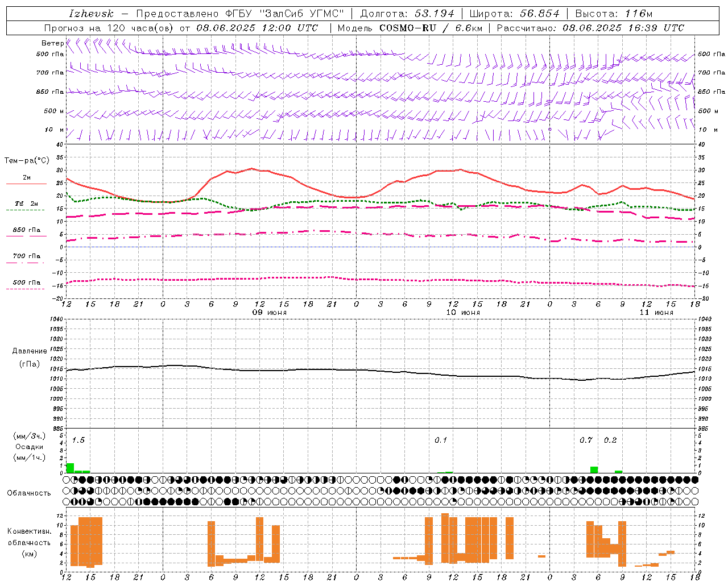
Task: Click the 'Td 2м' dew point legend entry
Action: pos(27,203)
